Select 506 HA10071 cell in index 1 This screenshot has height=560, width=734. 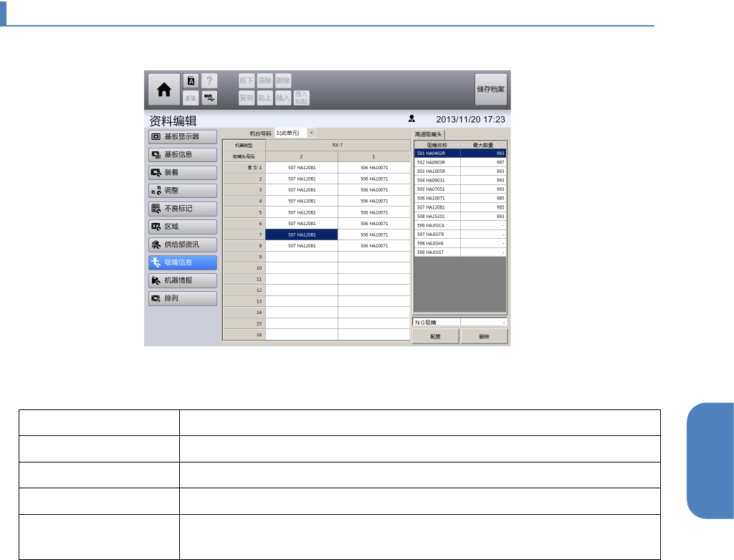pyautogui.click(x=374, y=168)
